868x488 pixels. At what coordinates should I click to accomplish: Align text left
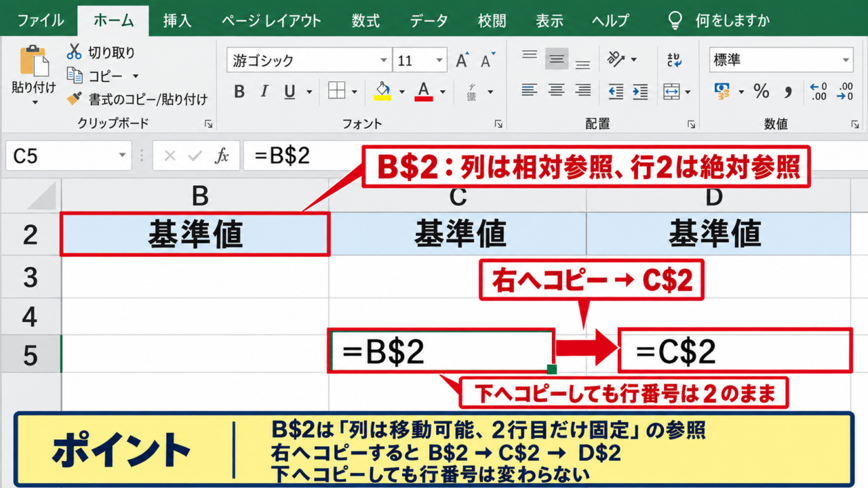530,90
